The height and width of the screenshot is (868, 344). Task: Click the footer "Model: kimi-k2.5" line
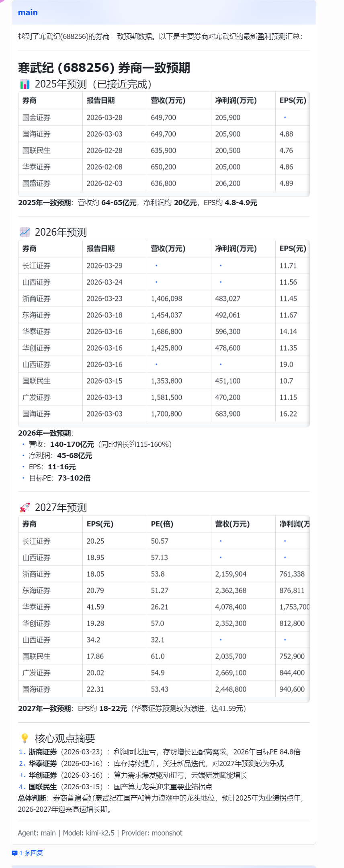coord(100,833)
